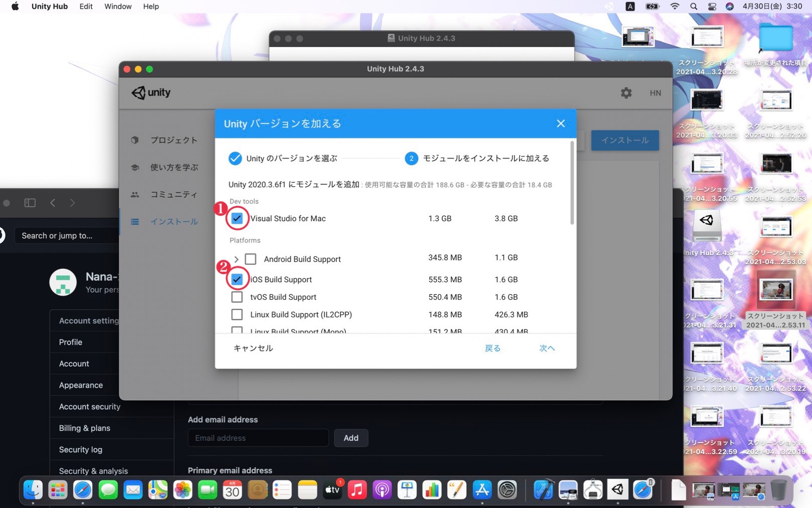812x508 pixels.
Task: Open Messages from the Dock
Action: click(x=108, y=489)
